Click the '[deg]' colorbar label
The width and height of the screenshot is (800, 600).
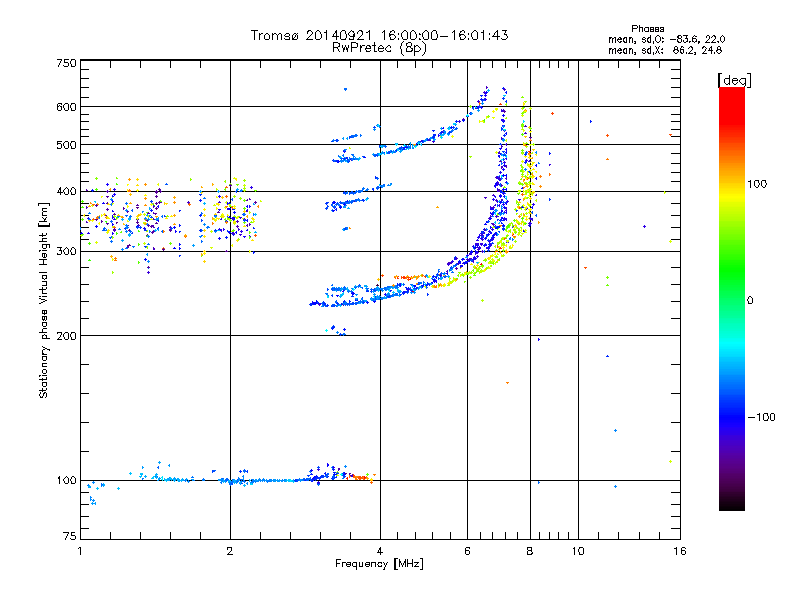click(734, 80)
